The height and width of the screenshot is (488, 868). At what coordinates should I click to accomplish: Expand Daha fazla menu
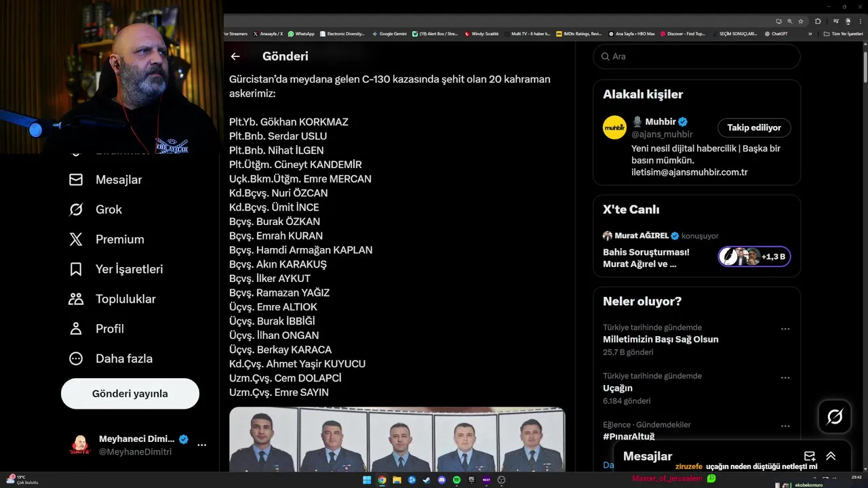111,359
